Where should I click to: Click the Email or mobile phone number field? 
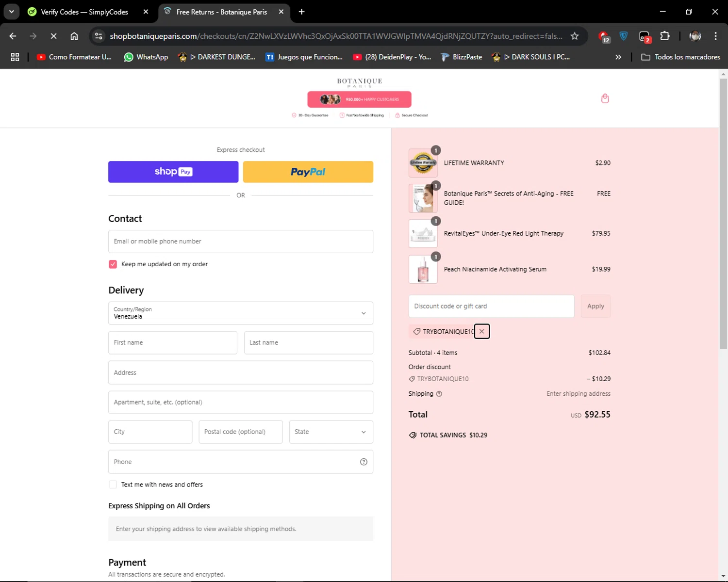click(241, 242)
